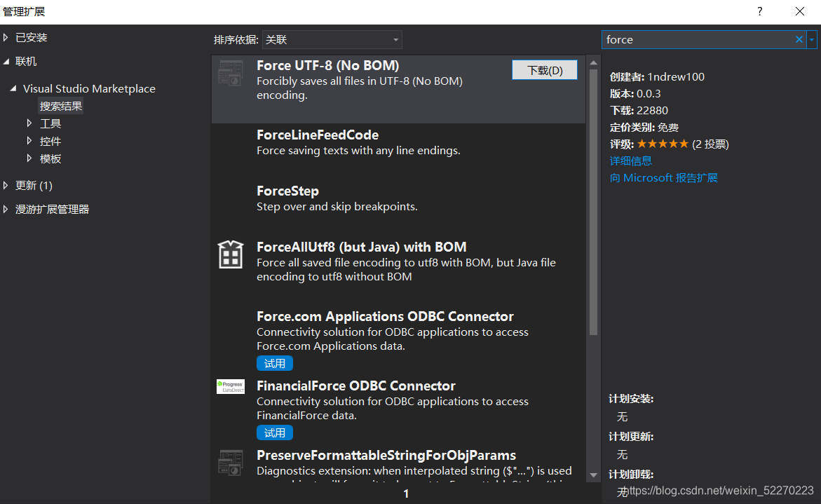Select the Visual Studio Marketplace tree label
Image resolution: width=821 pixels, height=504 pixels.
[89, 89]
